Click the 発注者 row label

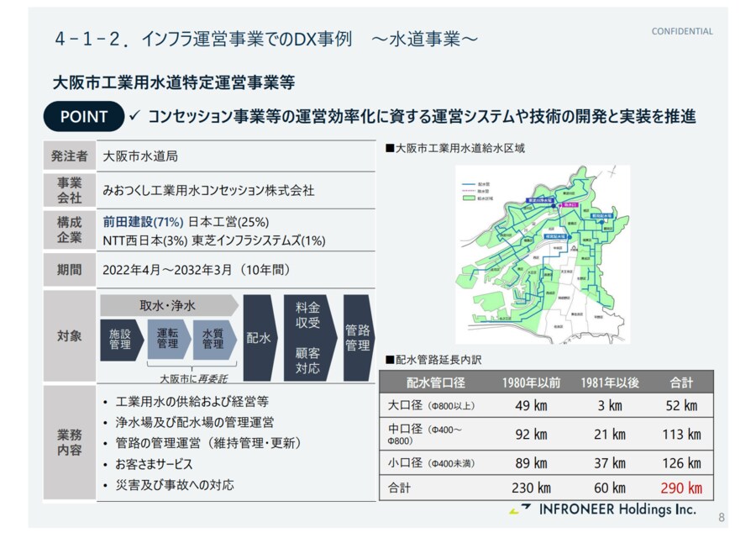[x=69, y=156]
